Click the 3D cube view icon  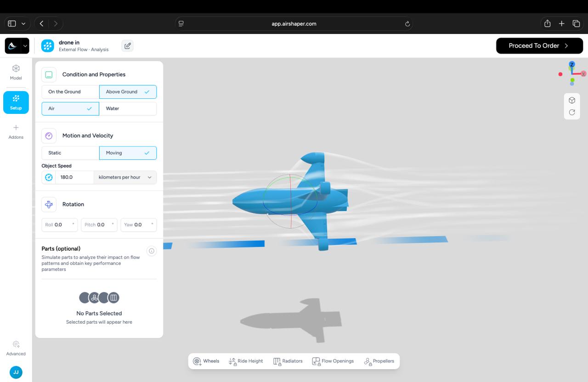tap(572, 101)
